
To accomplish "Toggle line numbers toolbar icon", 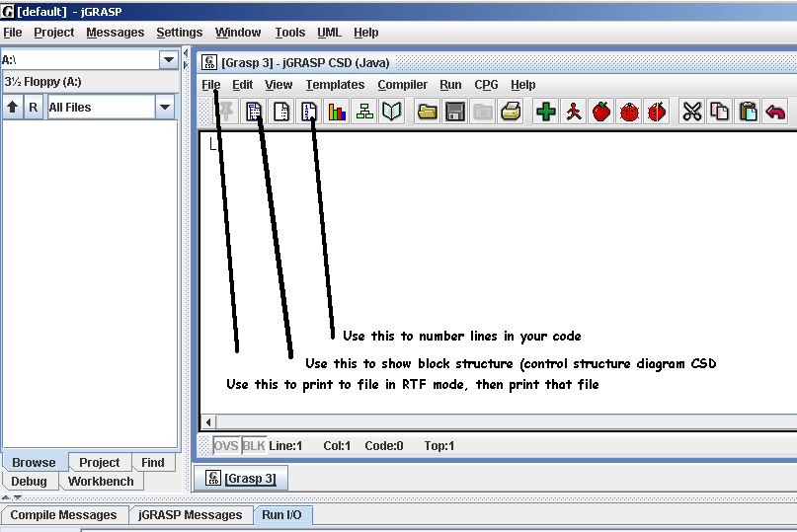I will (x=308, y=112).
